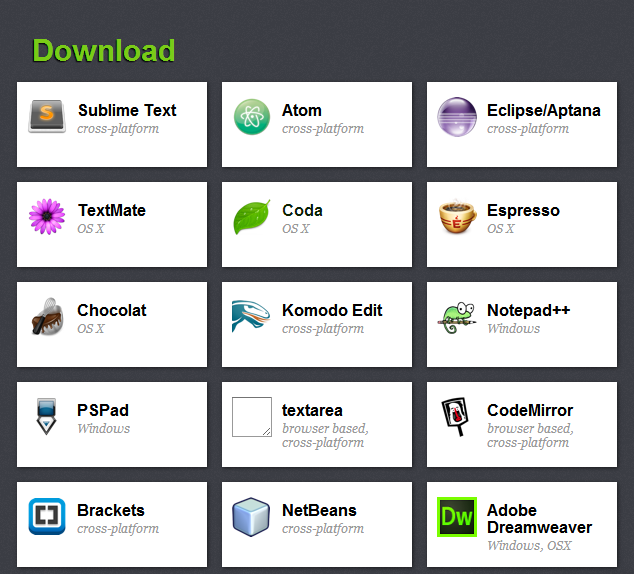Click the Komodo Edit lizard head icon
The image size is (634, 574).
coord(251,315)
